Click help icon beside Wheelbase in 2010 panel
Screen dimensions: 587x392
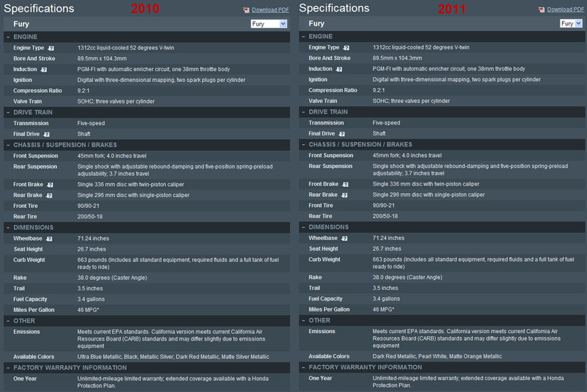pos(49,239)
